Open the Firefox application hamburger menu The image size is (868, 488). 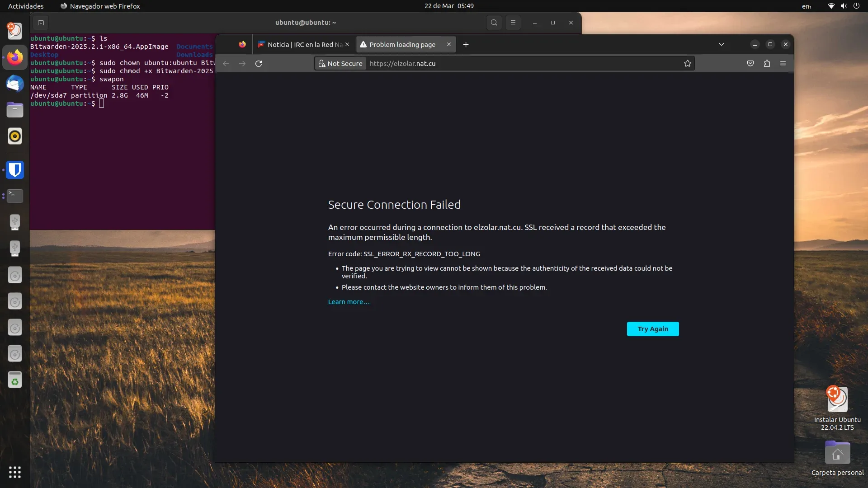tap(783, 64)
